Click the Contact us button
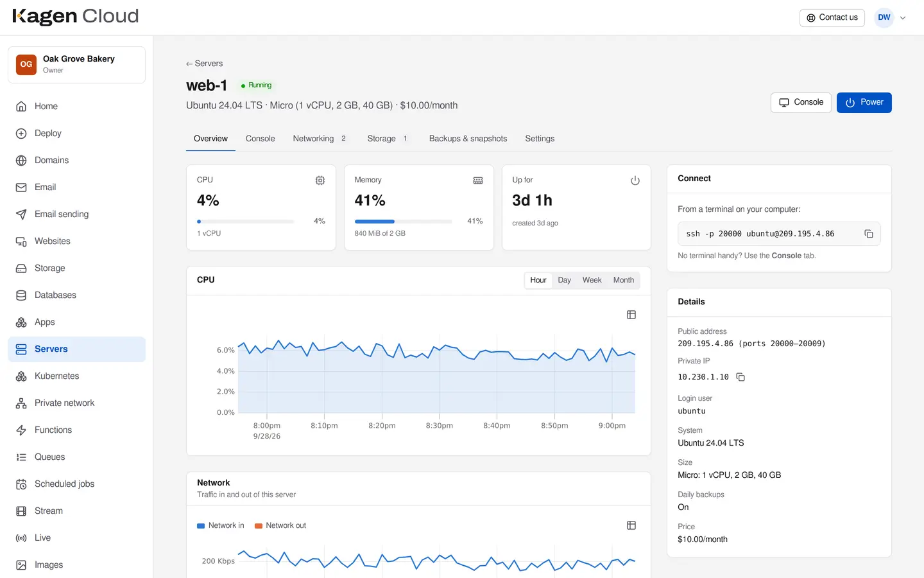Screen dimensions: 924x578 coord(832,18)
